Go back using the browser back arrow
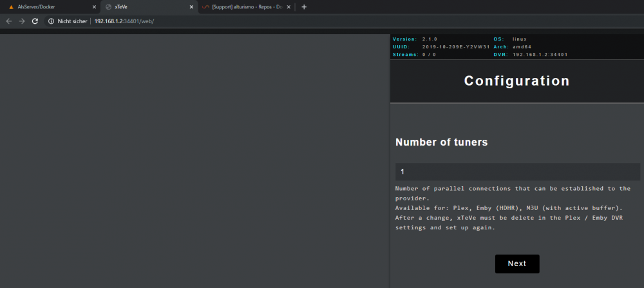 tap(9, 21)
